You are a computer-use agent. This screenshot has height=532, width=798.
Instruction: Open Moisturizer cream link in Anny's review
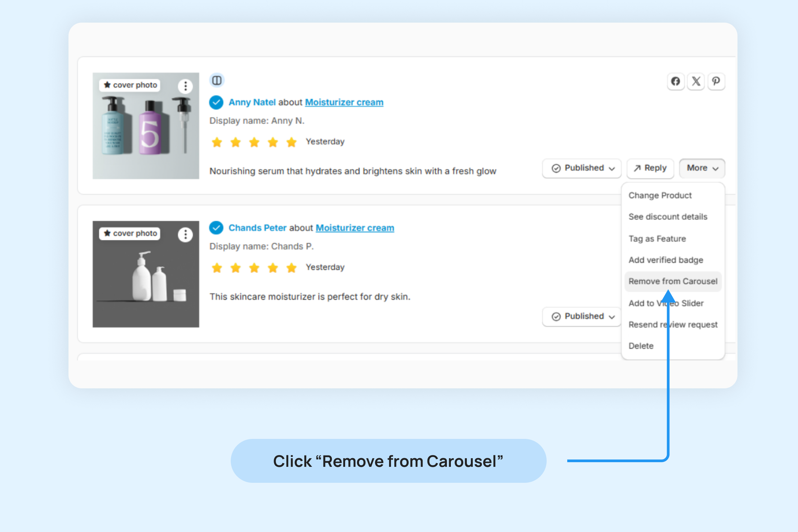(344, 102)
